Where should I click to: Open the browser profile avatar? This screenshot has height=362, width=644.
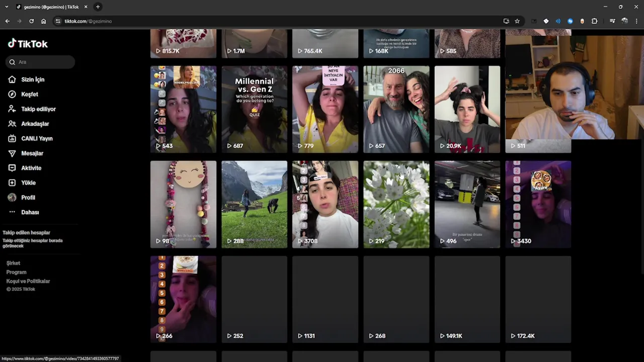click(624, 21)
